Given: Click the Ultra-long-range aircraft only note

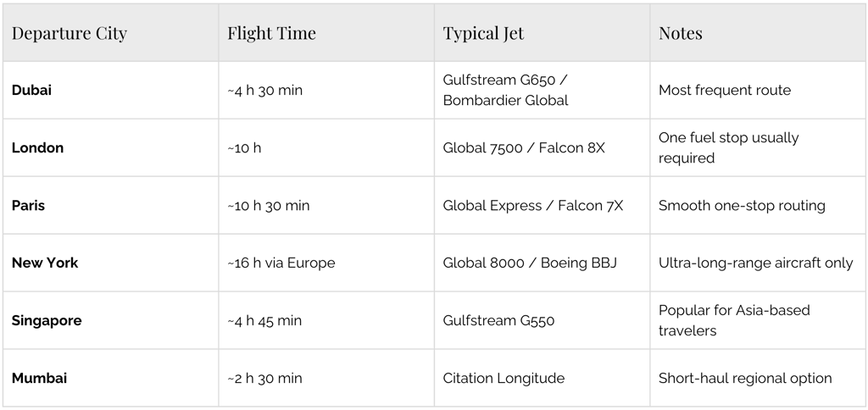Looking at the screenshot, I should pos(755,263).
